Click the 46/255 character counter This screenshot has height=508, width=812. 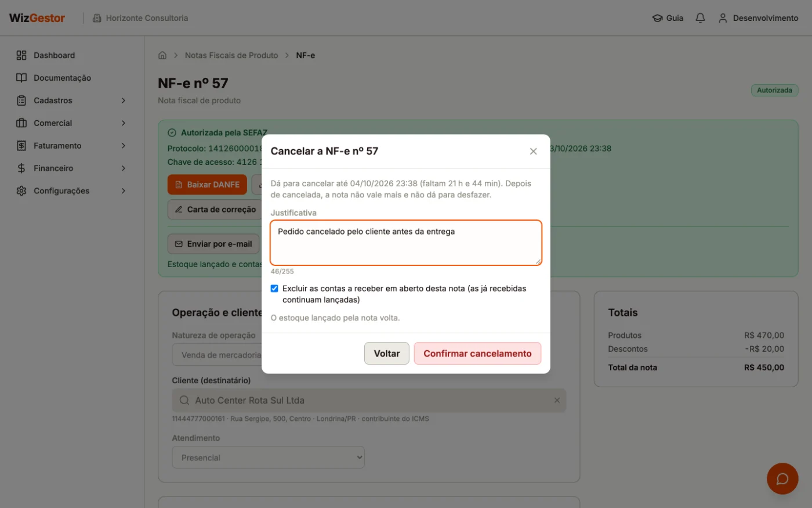click(x=282, y=271)
